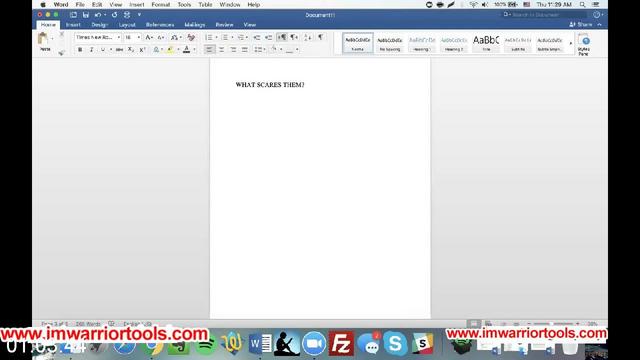The image size is (640, 360).
Task: Open quick access toolbar customize arrow
Action: [139, 15]
